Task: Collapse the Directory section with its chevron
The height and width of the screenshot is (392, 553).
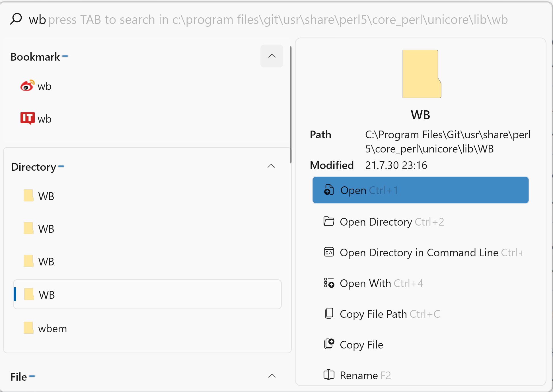Action: tap(271, 166)
